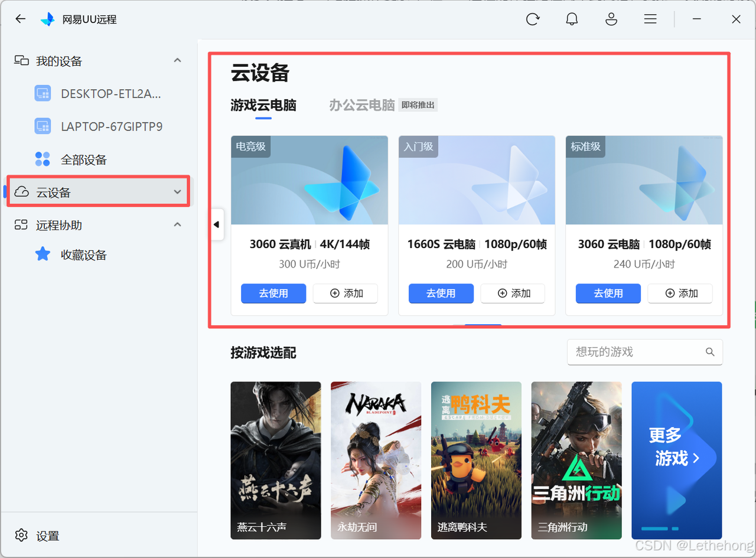Select the 游戏云电脑 tab
The width and height of the screenshot is (756, 558).
pos(263,106)
